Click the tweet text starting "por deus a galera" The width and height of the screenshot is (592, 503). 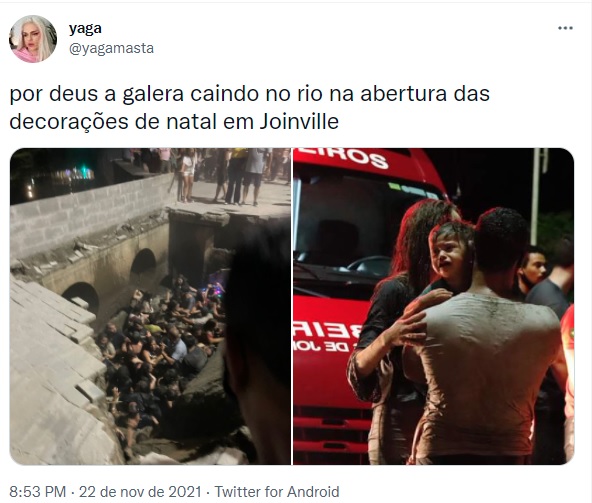[249, 108]
